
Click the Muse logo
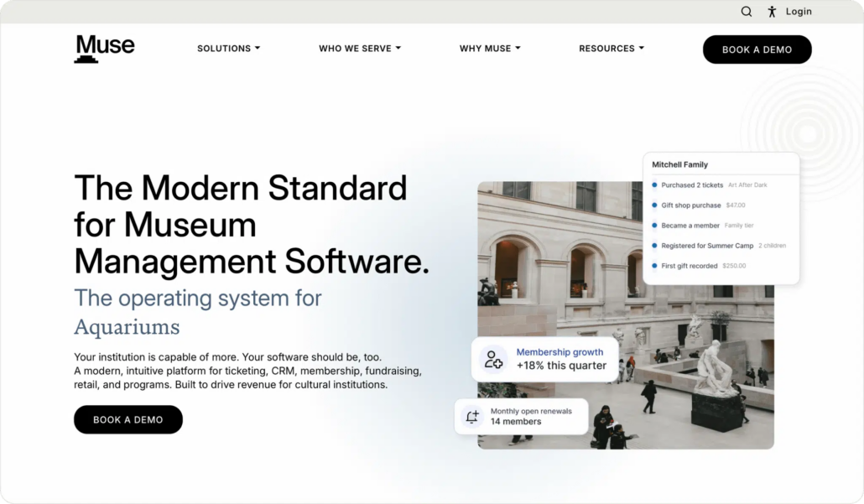104,49
